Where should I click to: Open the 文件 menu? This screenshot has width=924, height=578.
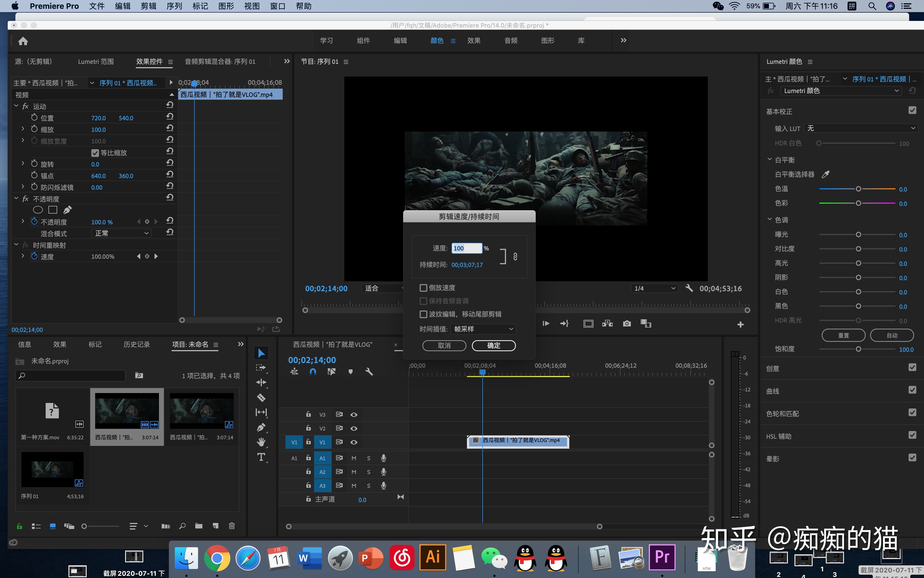97,6
